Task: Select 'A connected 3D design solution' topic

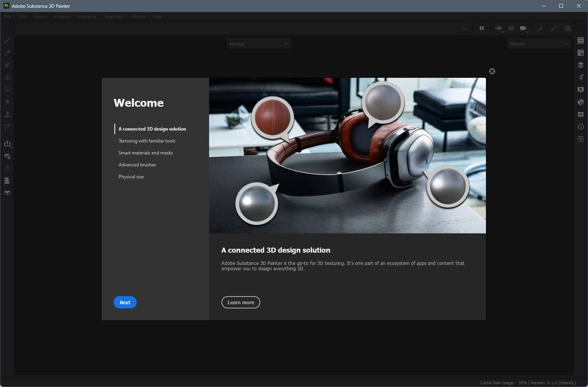Action: (x=152, y=129)
